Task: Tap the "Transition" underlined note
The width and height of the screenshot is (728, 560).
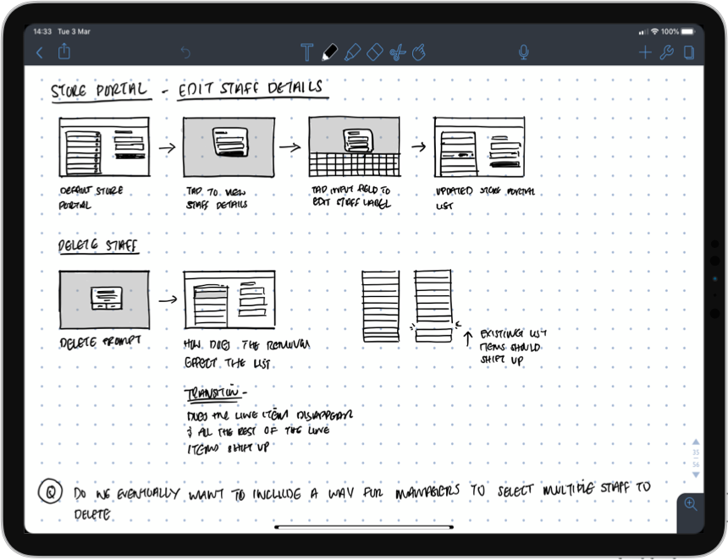Action: tap(216, 393)
